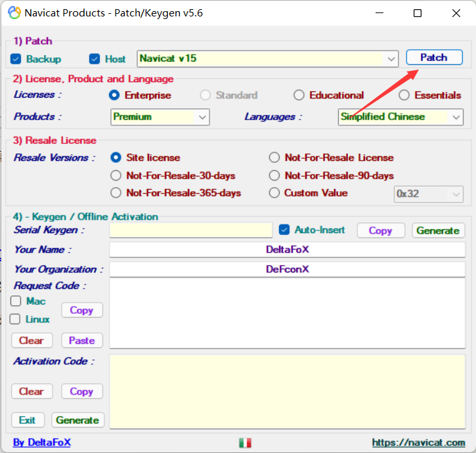The height and width of the screenshot is (453, 476).
Task: Choose the Custom Value radio option
Action: coord(274,193)
